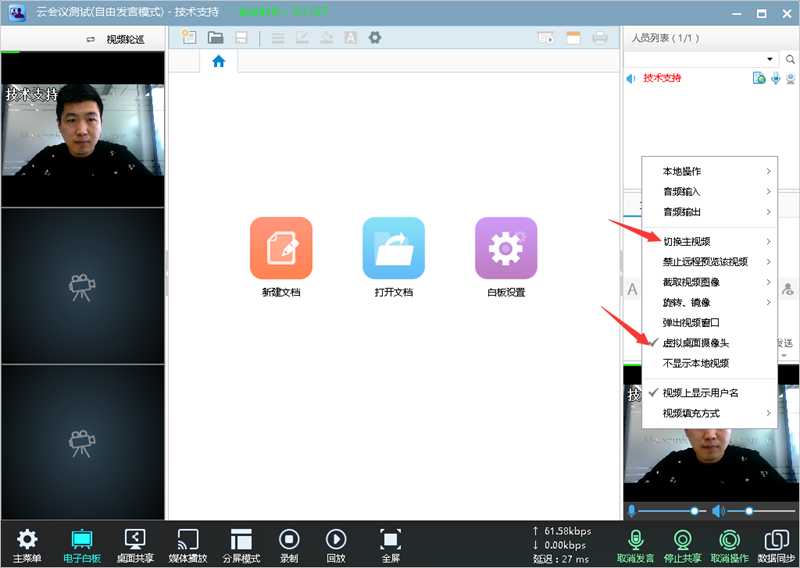Click the printer toolbar icon

click(x=600, y=38)
